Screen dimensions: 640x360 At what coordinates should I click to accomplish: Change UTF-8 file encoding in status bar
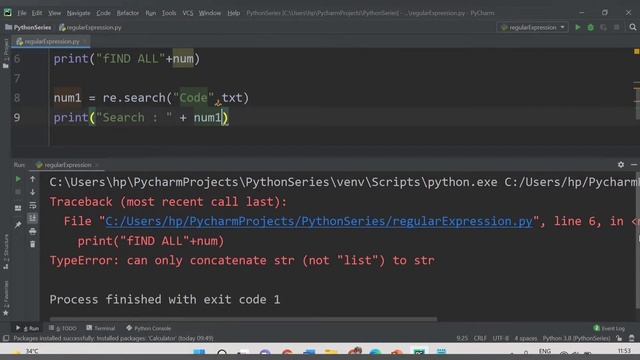tap(500, 338)
